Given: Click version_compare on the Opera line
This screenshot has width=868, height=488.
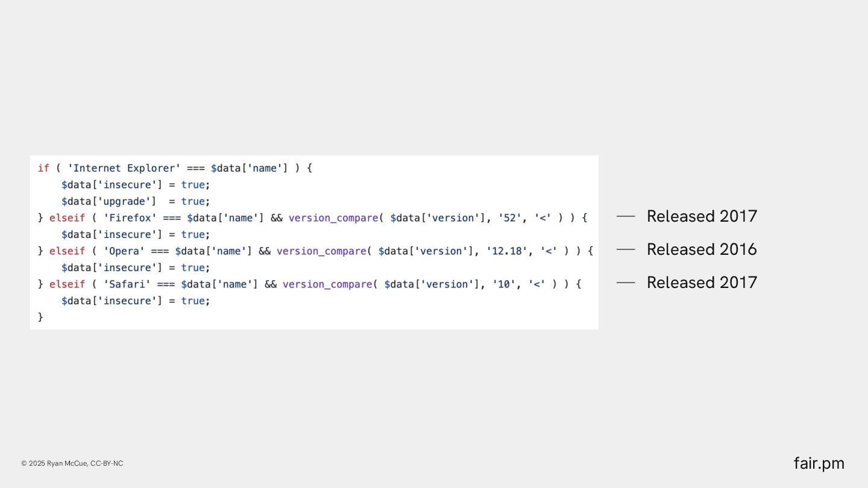Looking at the screenshot, I should [x=321, y=251].
